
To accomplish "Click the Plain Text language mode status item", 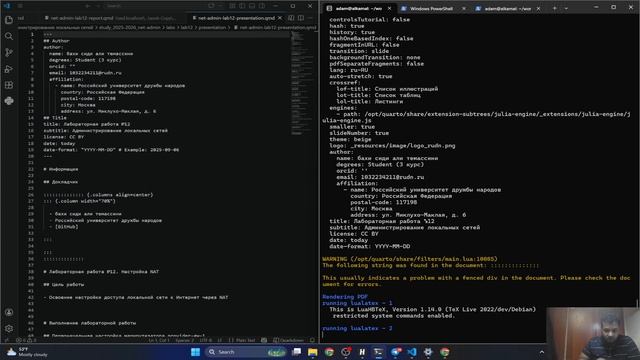I will tap(242, 340).
